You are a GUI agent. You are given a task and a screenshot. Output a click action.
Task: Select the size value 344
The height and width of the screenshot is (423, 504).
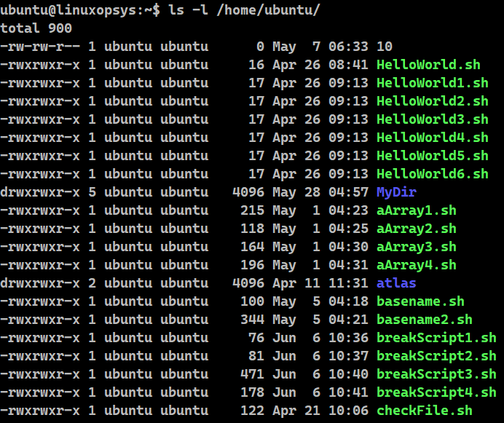point(252,320)
